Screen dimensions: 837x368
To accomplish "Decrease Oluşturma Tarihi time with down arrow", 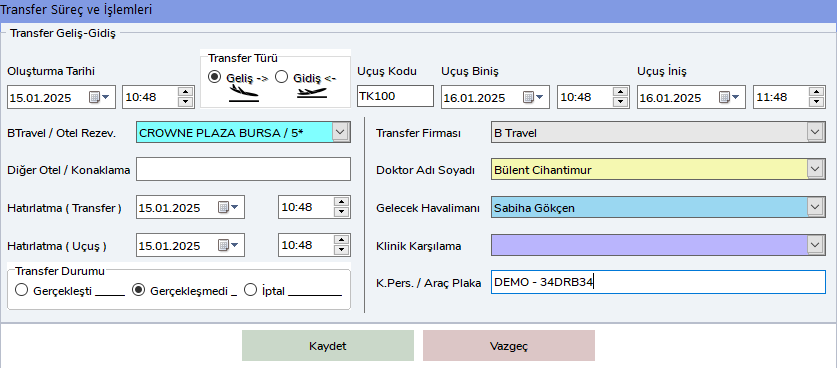I will pos(186,102).
